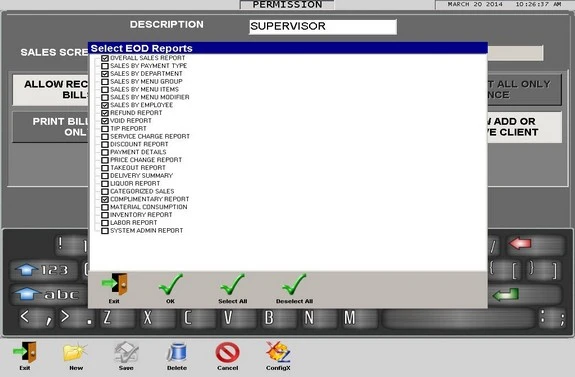
Task: Uncheck OVERALL SALES REPORT
Action: click(105, 58)
